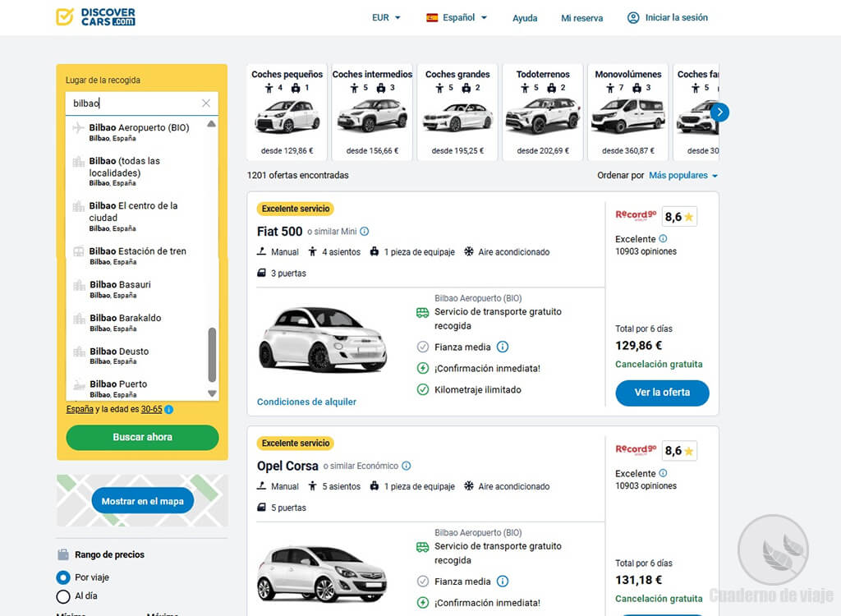
Task: Clear the pickup location field with X
Action: click(x=206, y=103)
